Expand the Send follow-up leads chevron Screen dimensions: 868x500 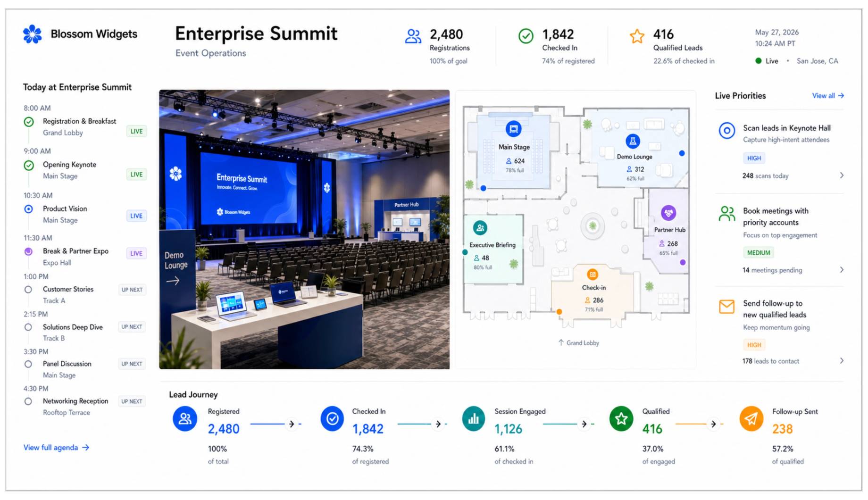tap(842, 361)
